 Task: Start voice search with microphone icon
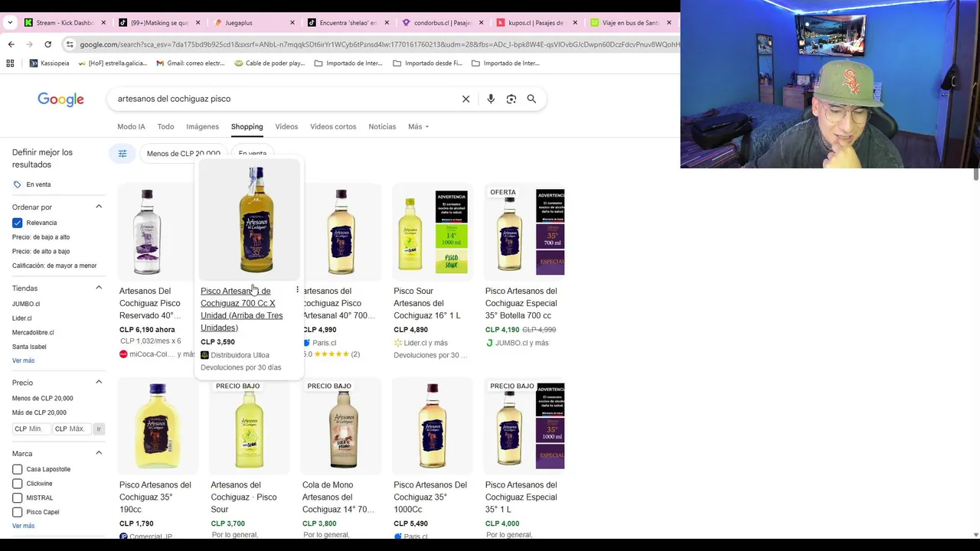click(491, 99)
